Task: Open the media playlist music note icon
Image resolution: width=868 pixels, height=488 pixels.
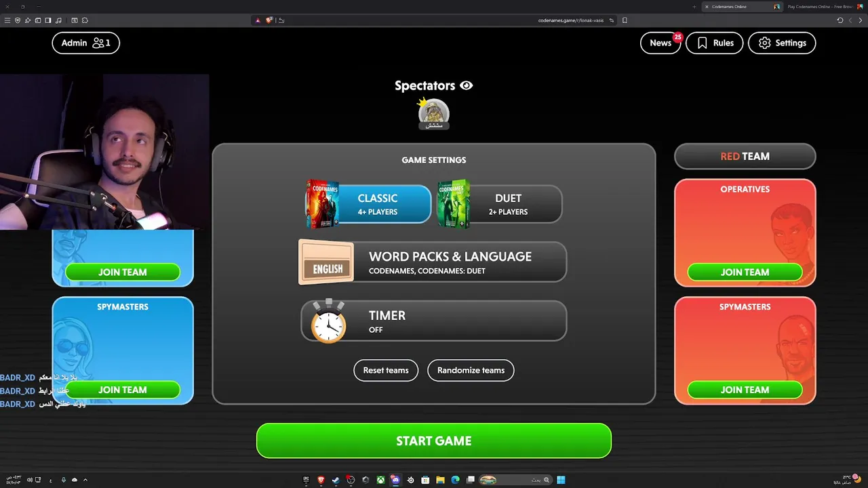Action: [x=58, y=20]
